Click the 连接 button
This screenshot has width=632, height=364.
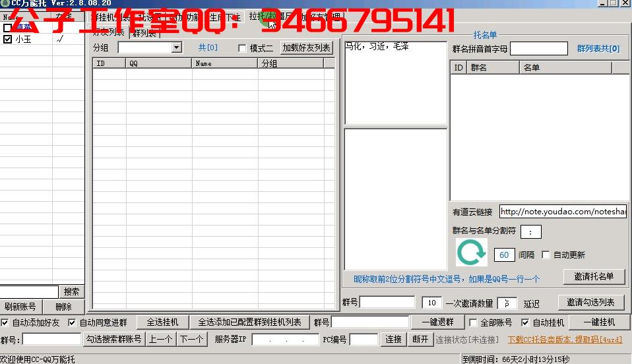[x=393, y=339]
